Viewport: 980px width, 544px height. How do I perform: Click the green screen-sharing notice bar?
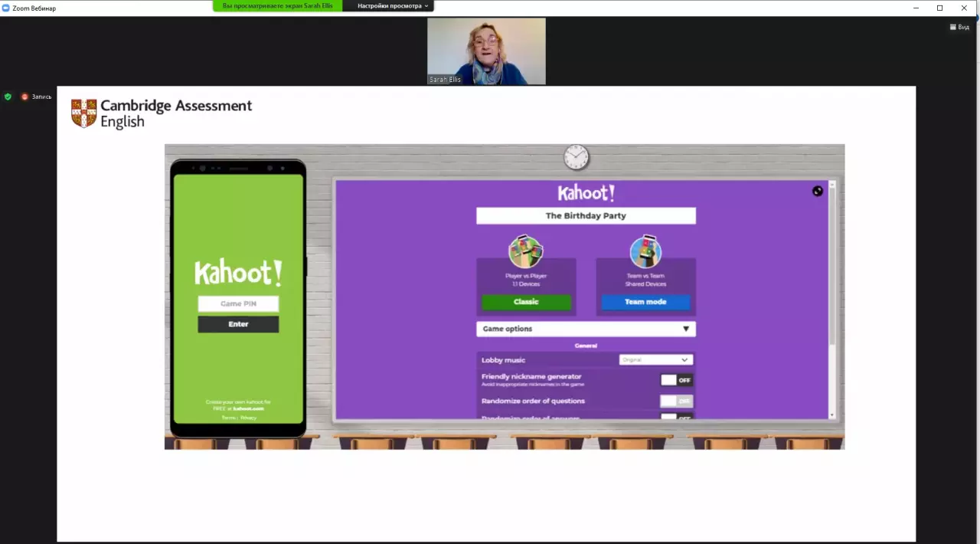click(278, 5)
